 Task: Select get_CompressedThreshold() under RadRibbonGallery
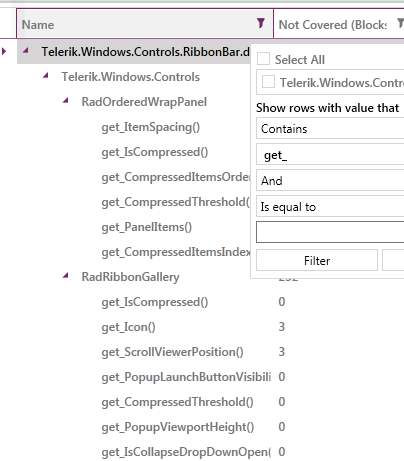(177, 402)
